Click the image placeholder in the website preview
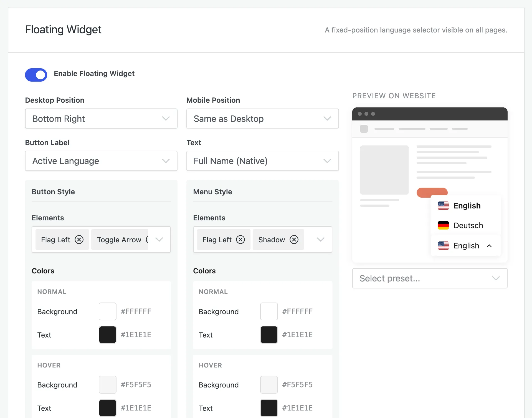This screenshot has width=532, height=418. point(384,170)
